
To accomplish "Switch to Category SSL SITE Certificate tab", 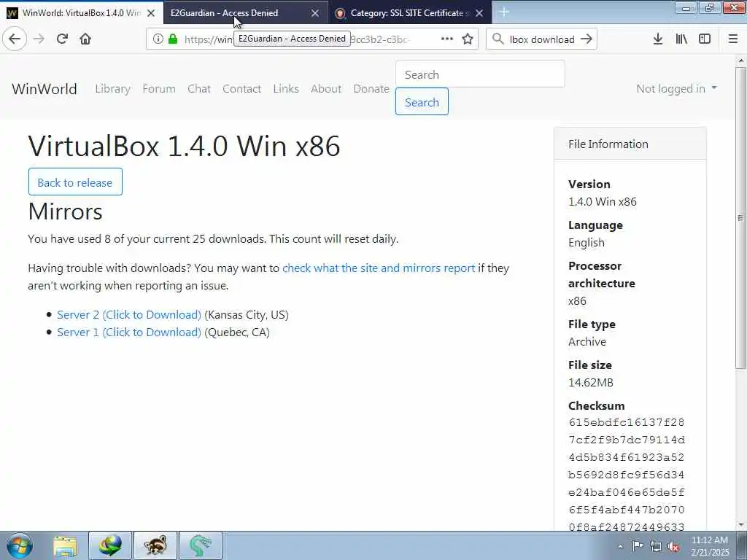I will click(410, 13).
